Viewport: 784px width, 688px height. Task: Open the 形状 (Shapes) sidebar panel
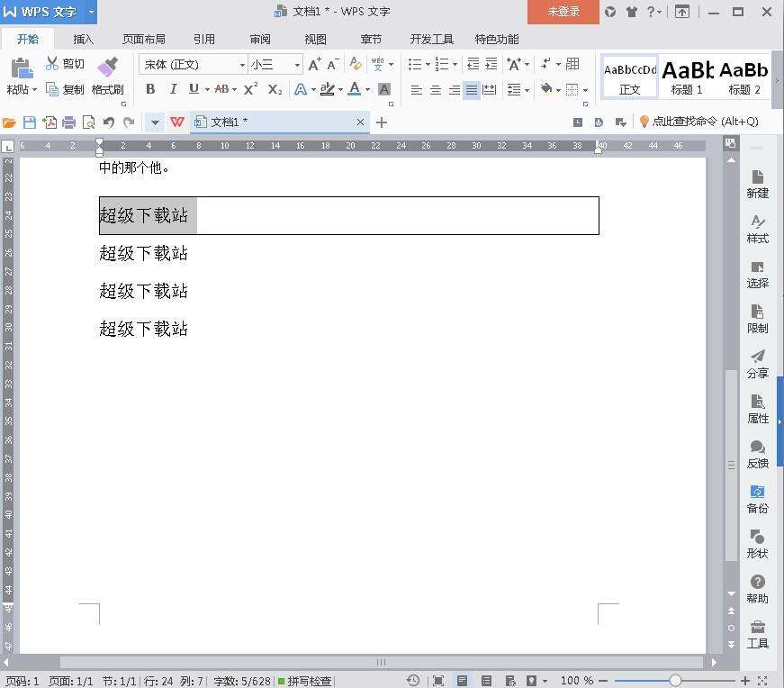coord(757,544)
